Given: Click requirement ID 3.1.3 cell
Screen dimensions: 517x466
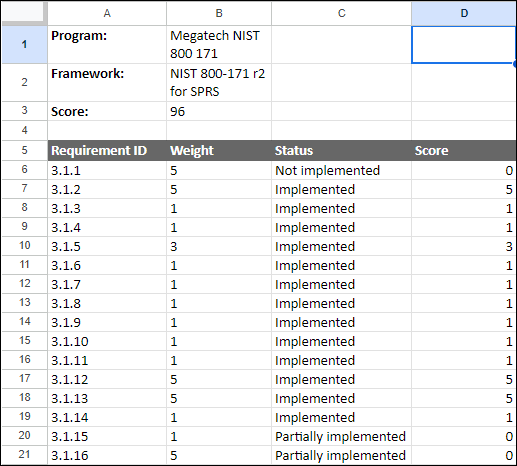Looking at the screenshot, I should (x=107, y=208).
